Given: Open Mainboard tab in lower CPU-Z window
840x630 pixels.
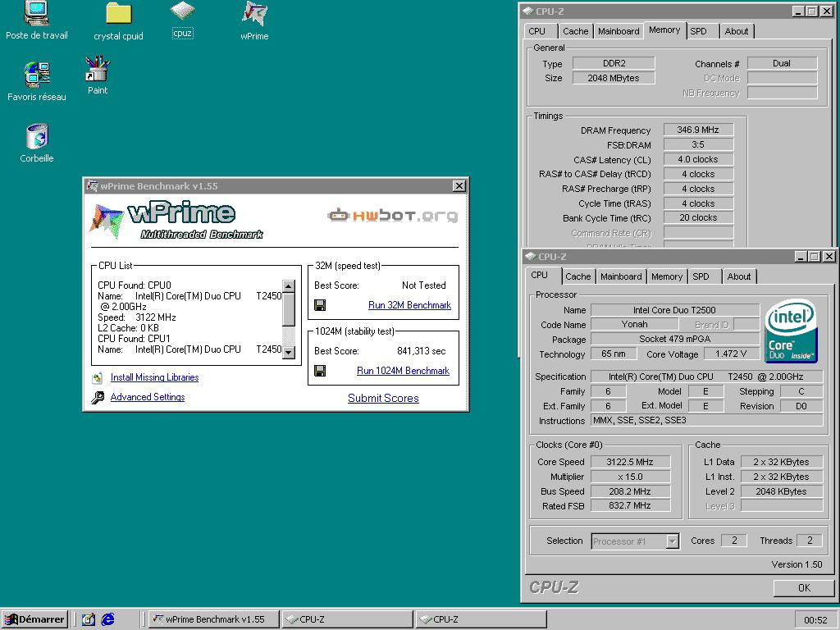Looking at the screenshot, I should [x=621, y=276].
